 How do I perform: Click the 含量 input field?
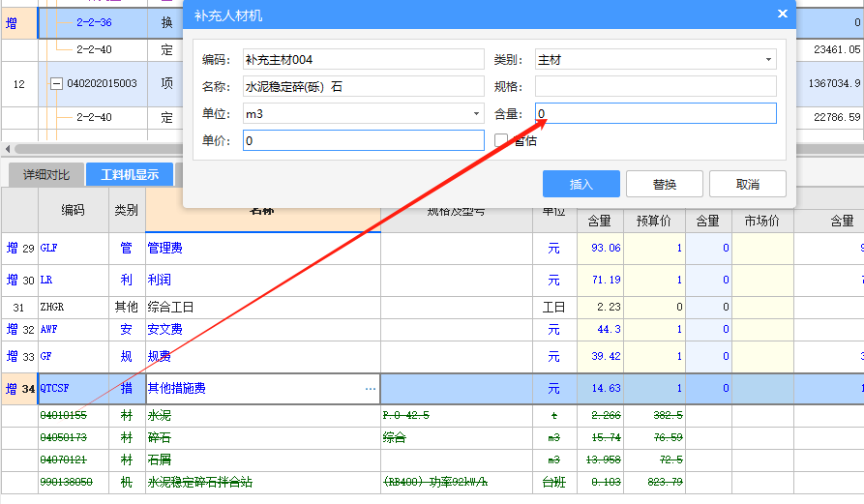pos(656,113)
